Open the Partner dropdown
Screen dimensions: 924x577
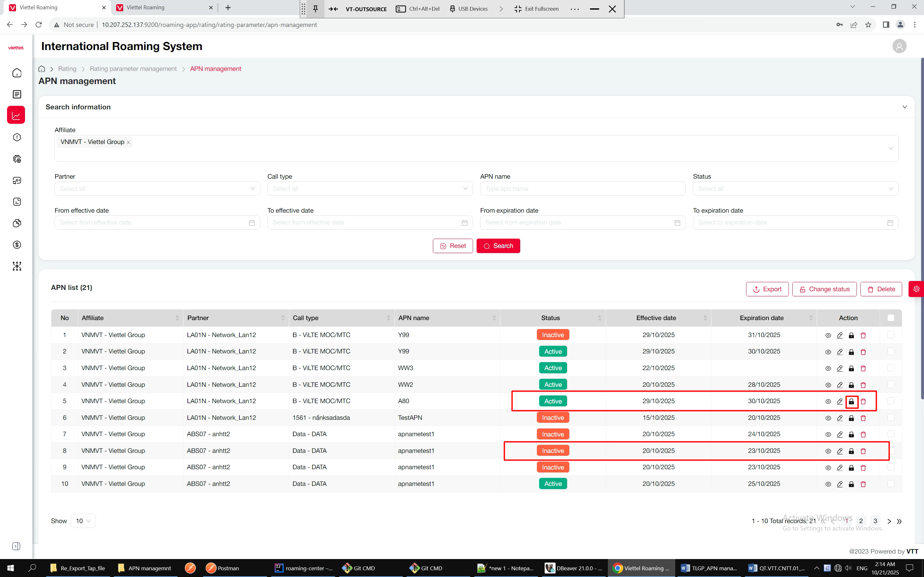click(x=157, y=189)
